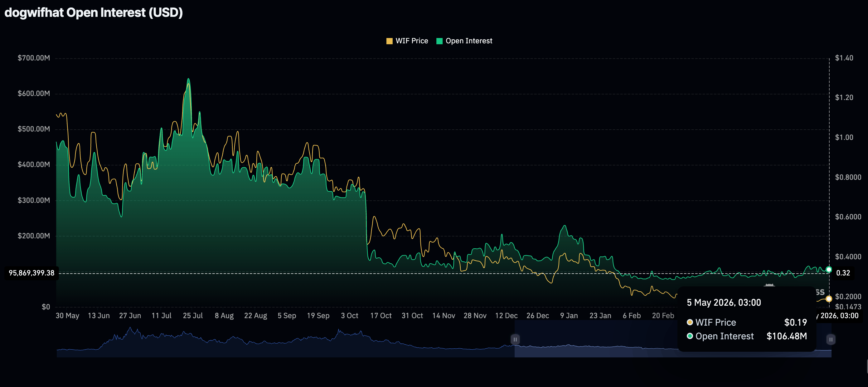The height and width of the screenshot is (387, 868).
Task: Click the yellow WIF Price data point marker
Action: tap(829, 299)
